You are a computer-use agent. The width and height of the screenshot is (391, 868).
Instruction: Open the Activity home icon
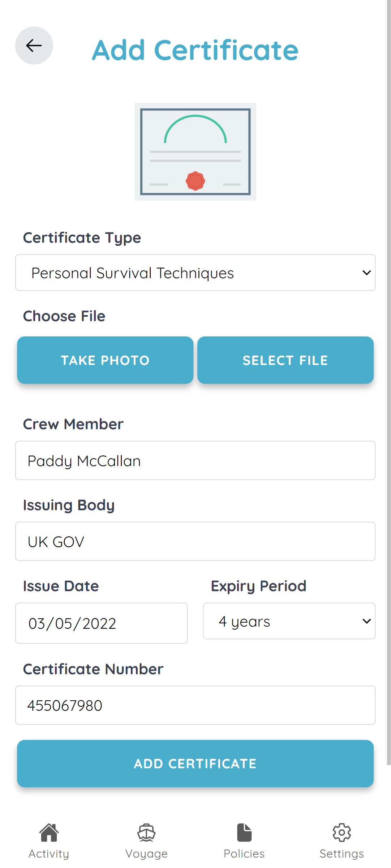click(48, 832)
